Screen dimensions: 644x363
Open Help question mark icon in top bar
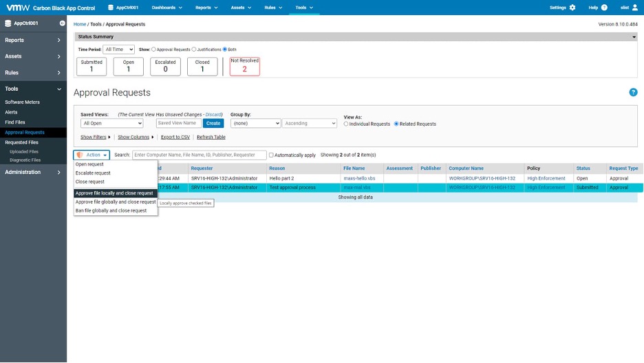[x=604, y=8]
